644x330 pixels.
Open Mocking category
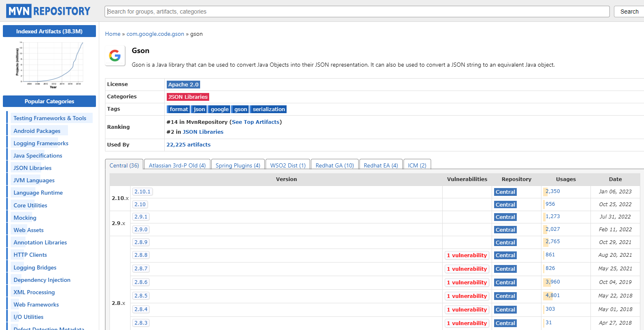(x=25, y=218)
